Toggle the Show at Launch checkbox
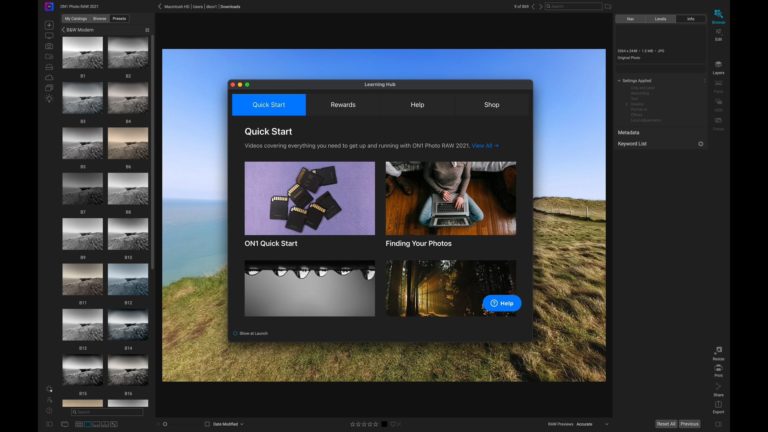Viewport: 768px width, 432px height. (235, 334)
